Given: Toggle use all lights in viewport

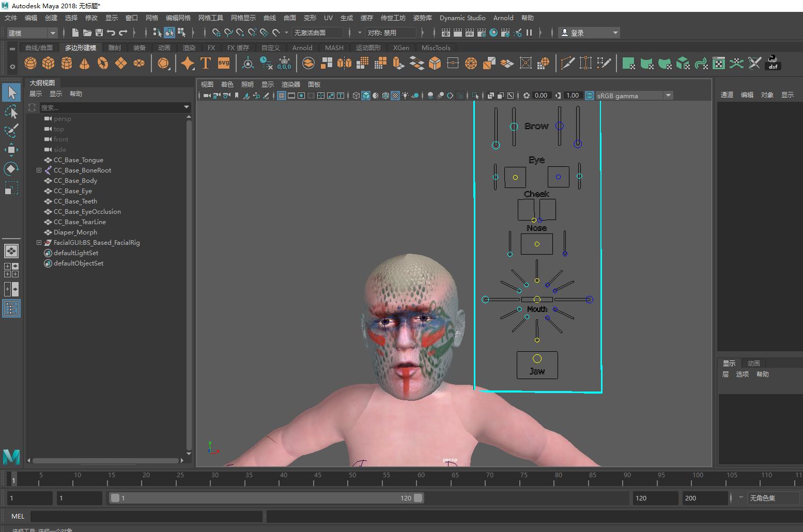Looking at the screenshot, I should click(405, 96).
